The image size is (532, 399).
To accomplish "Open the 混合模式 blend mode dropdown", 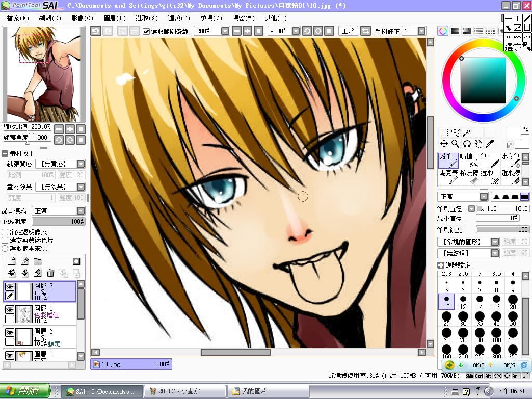I will coord(81,211).
